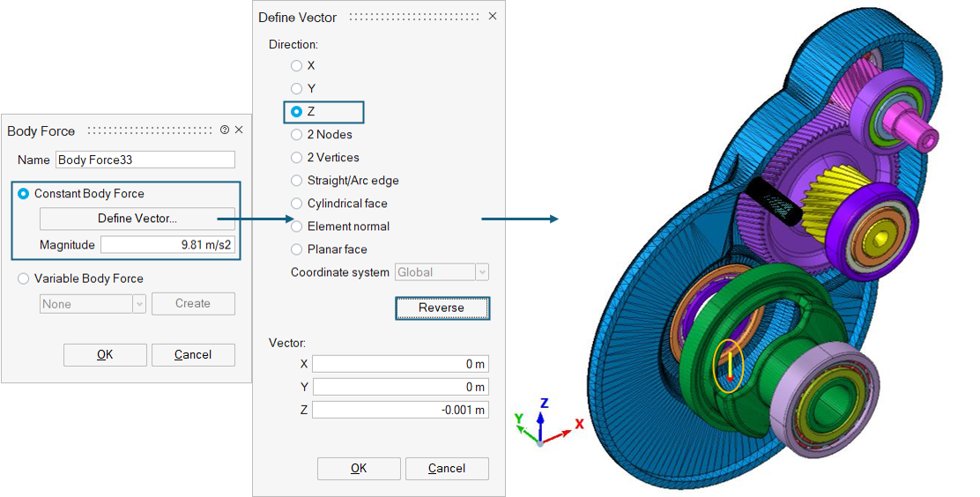The image size is (980, 497).
Task: Select Cylindrical face direction option
Action: pos(296,204)
